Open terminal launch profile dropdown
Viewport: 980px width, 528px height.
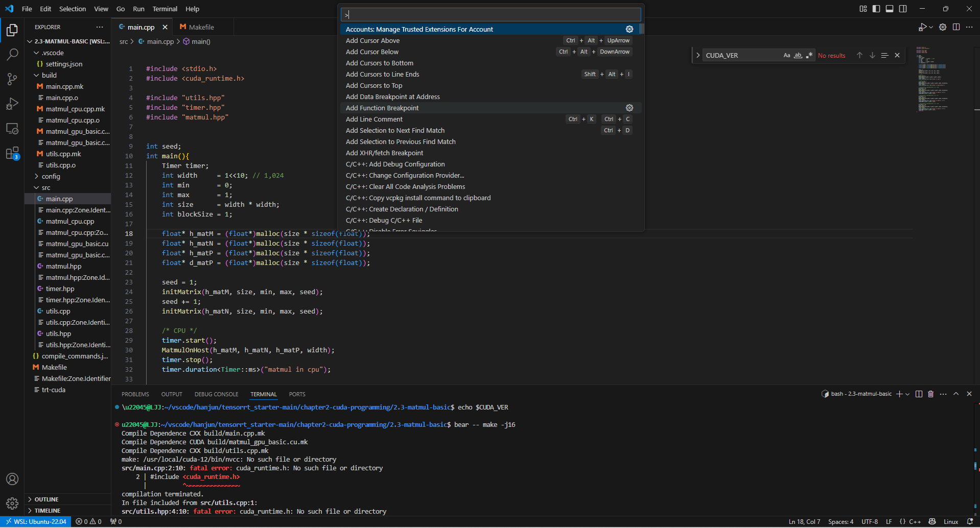(907, 394)
